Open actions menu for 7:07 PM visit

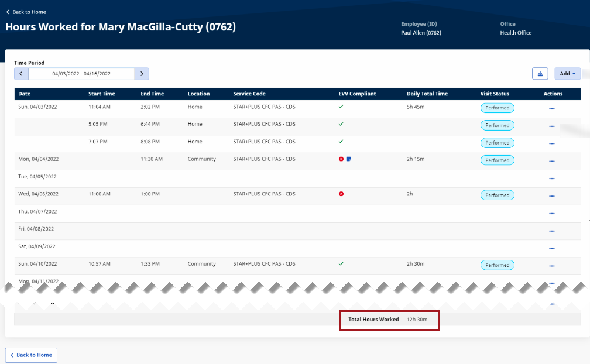551,144
